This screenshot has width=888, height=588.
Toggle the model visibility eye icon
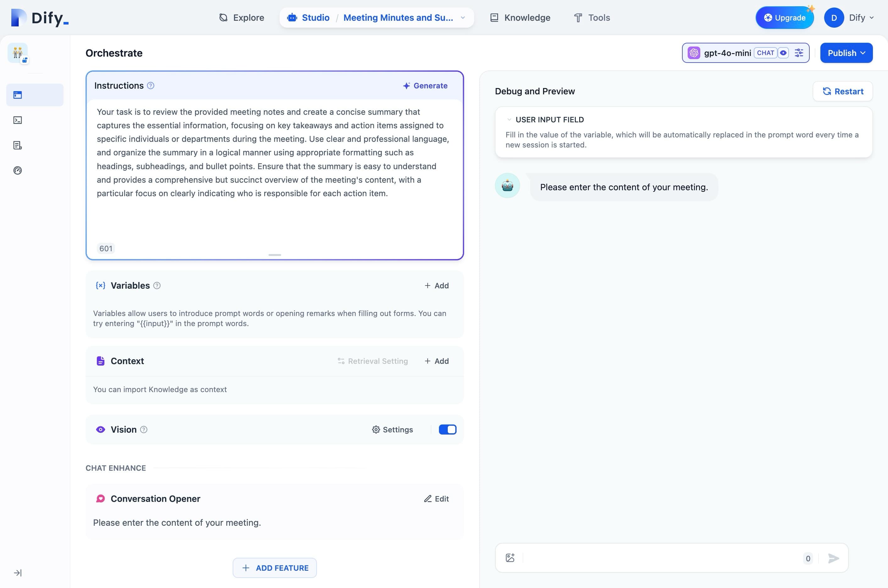tap(784, 53)
